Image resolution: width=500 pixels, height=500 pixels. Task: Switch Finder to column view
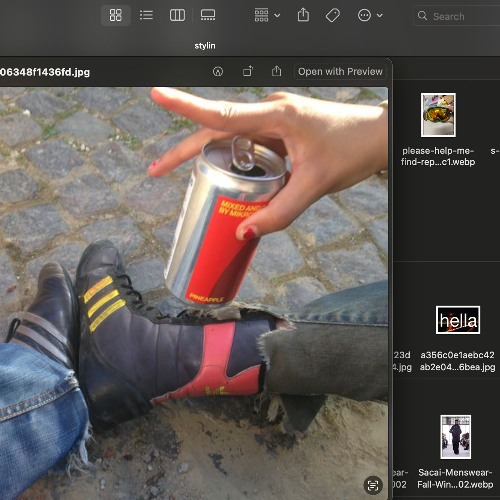pos(177,15)
